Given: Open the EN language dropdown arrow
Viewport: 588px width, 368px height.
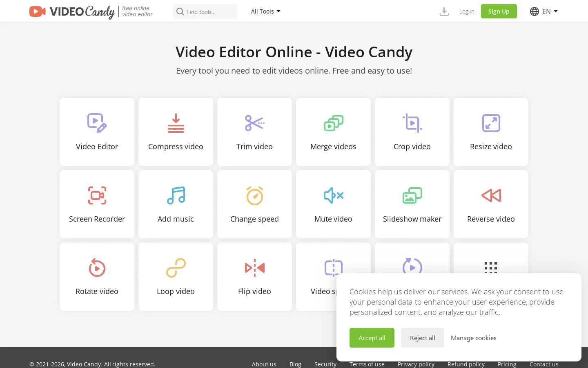Looking at the screenshot, I should (x=556, y=11).
